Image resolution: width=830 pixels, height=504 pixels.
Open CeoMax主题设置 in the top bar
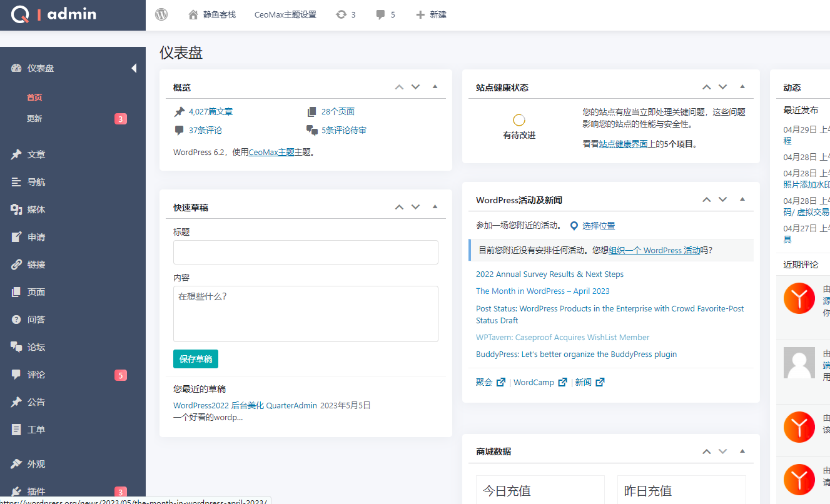(285, 14)
